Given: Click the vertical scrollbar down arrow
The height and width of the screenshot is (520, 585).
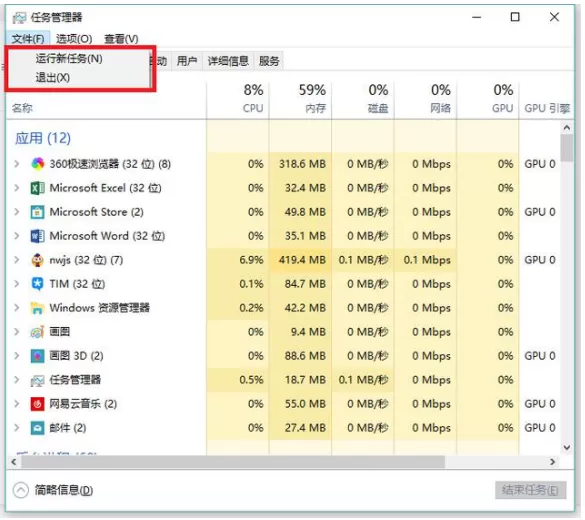Looking at the screenshot, I should pos(567,447).
